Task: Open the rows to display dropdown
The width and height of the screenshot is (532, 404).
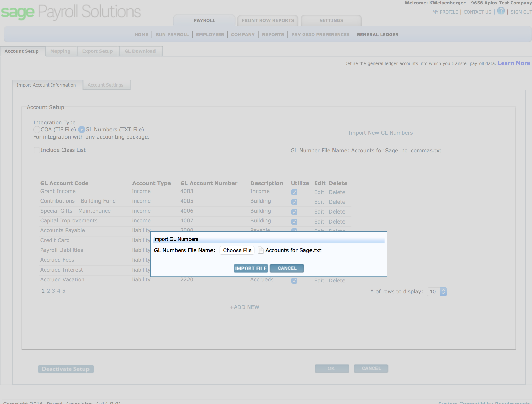Action: (437, 292)
